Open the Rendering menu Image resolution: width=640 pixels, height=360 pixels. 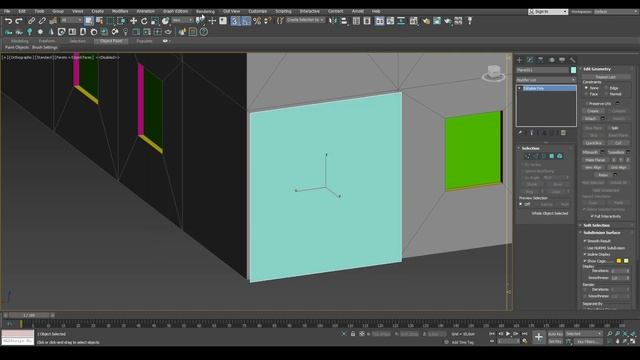205,11
